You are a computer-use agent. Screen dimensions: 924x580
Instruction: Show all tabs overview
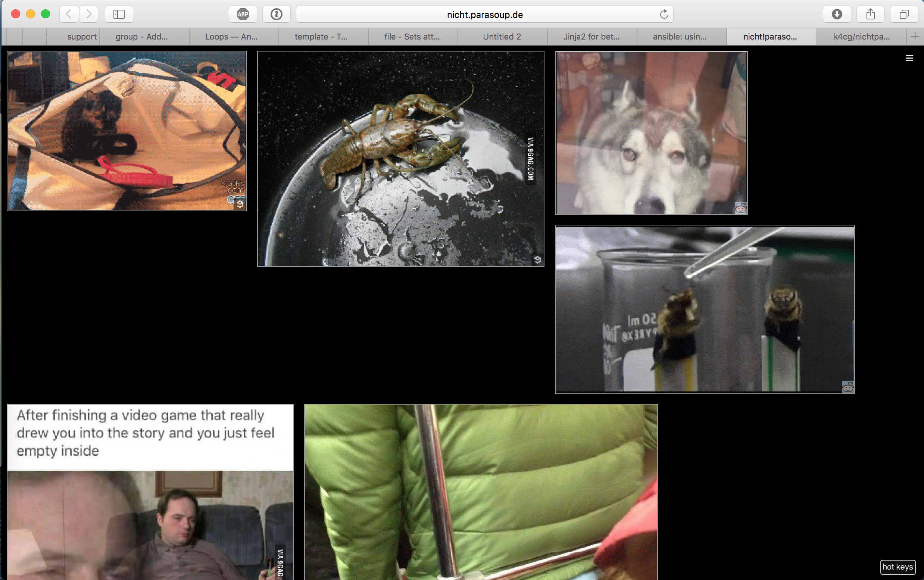tap(904, 15)
